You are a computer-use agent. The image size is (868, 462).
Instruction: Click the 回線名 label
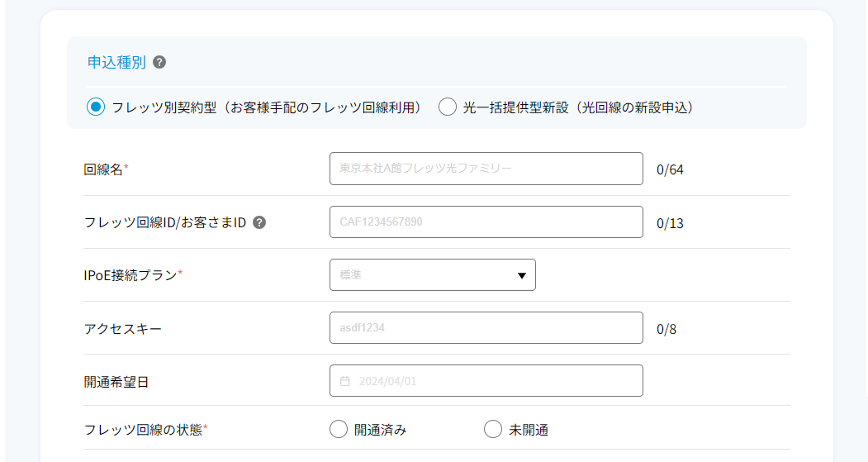(103, 169)
